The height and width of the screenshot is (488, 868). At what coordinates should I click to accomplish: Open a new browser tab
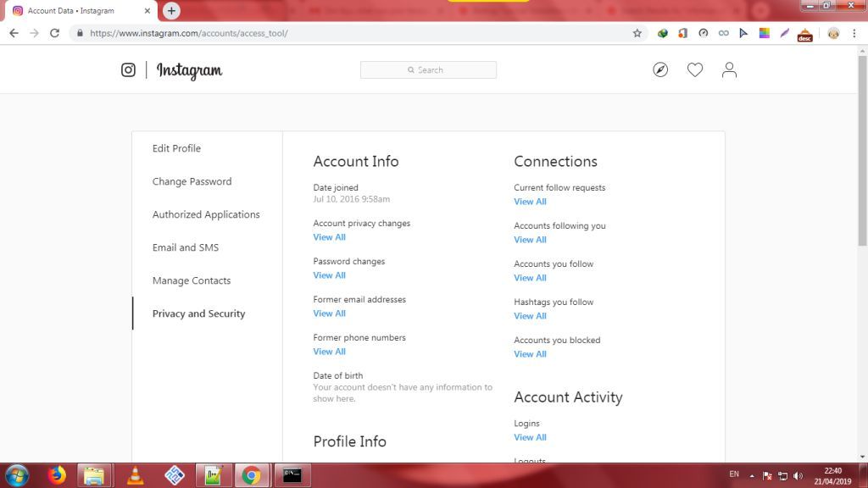pyautogui.click(x=172, y=11)
